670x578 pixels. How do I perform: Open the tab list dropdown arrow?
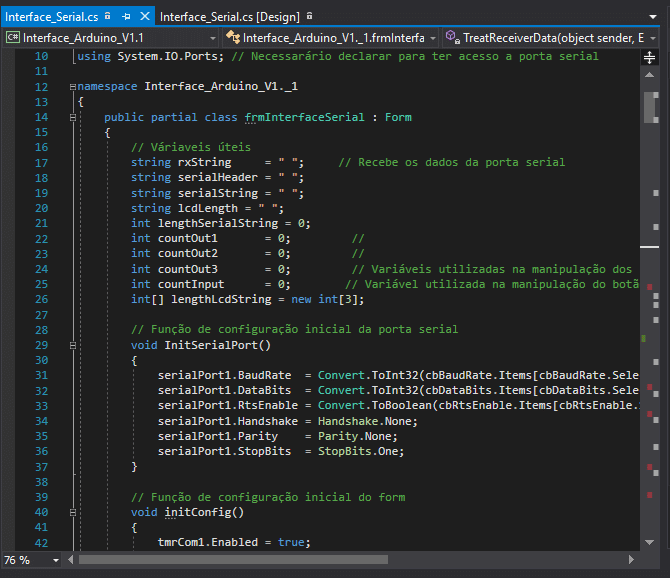tap(652, 17)
